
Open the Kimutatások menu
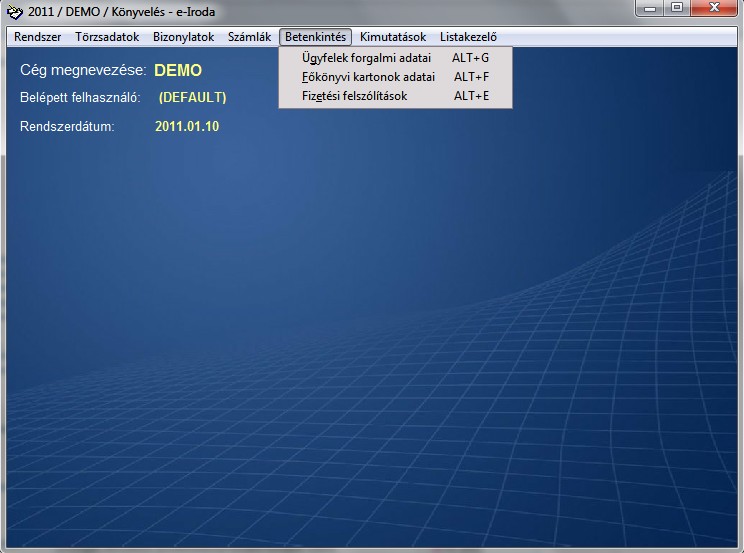393,37
